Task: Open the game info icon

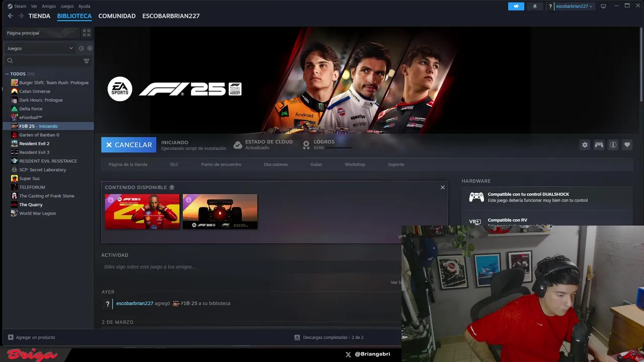Action: coord(613,145)
